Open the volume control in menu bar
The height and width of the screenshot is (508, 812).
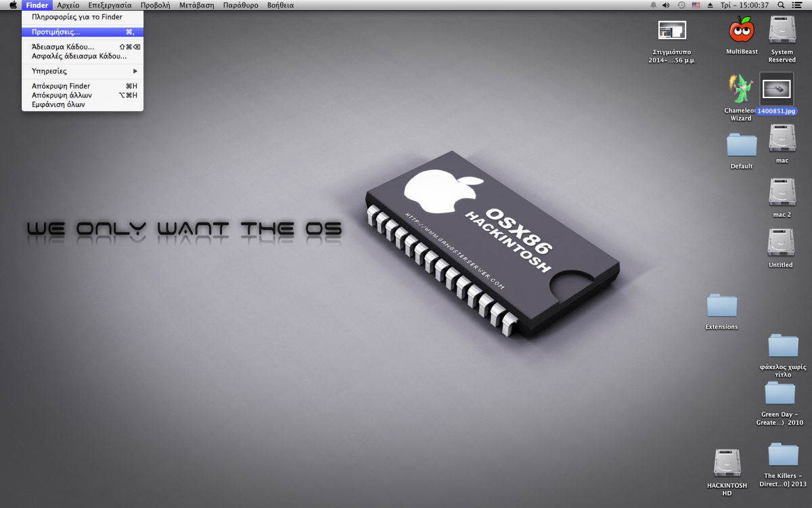click(666, 5)
